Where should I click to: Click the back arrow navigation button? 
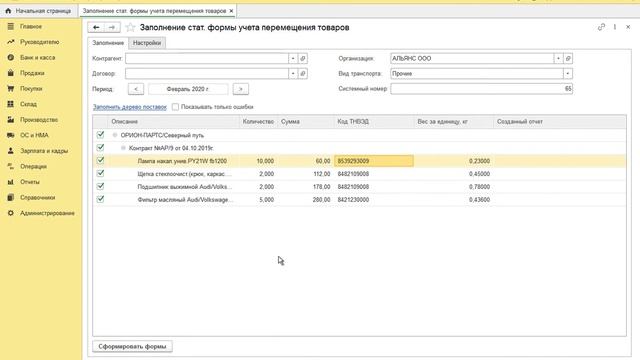coord(96,27)
